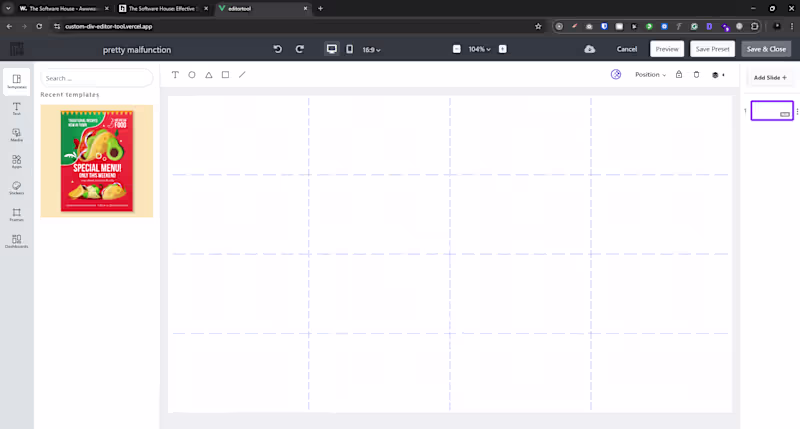This screenshot has height=429, width=800.
Task: Open the Stickers sidebar panel
Action: coord(16,188)
